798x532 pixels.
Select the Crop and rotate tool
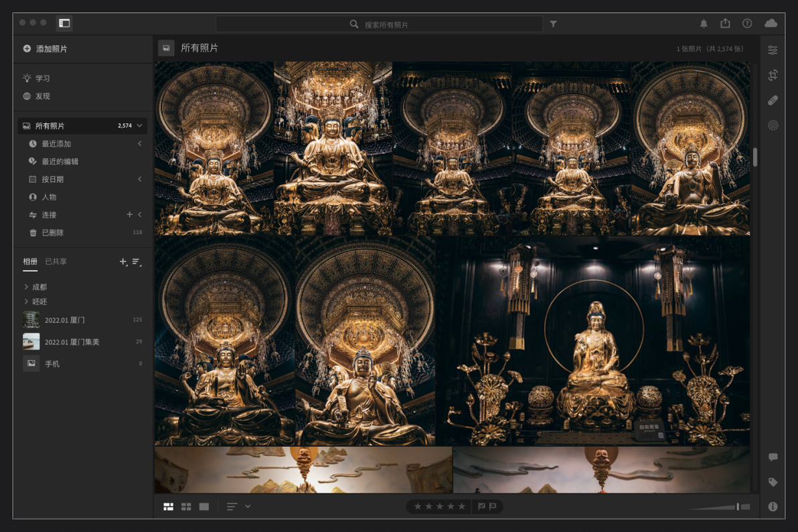773,75
